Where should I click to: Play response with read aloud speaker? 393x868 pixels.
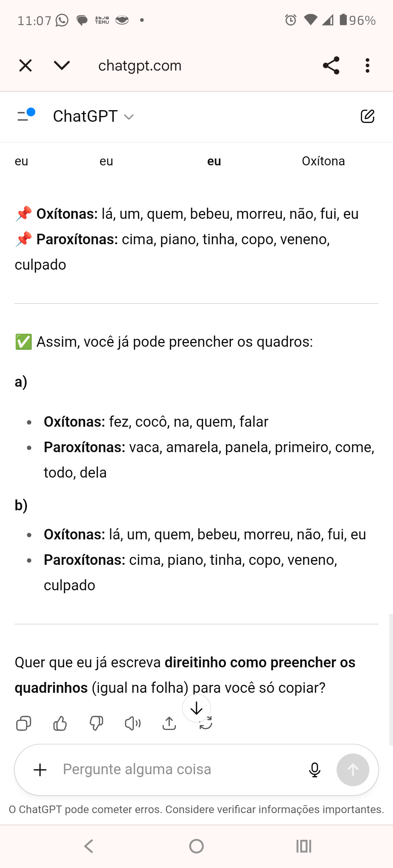[133, 723]
